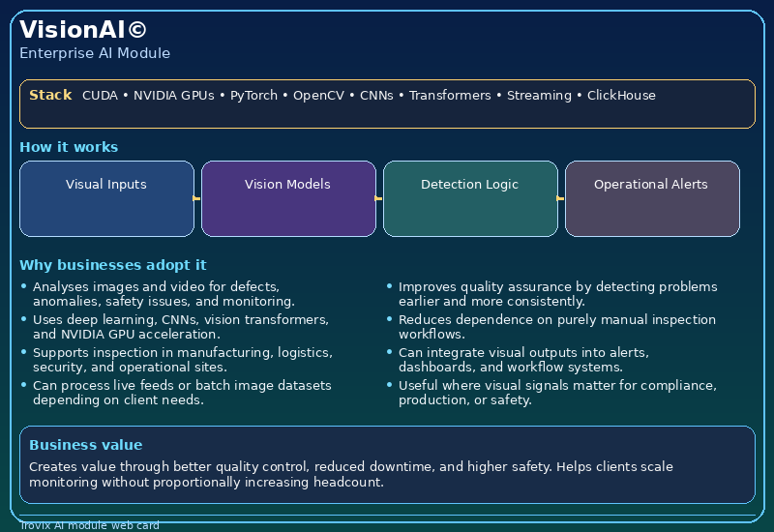Click the Enterprise AI Module subtitle
This screenshot has width=774, height=532.
coord(95,53)
